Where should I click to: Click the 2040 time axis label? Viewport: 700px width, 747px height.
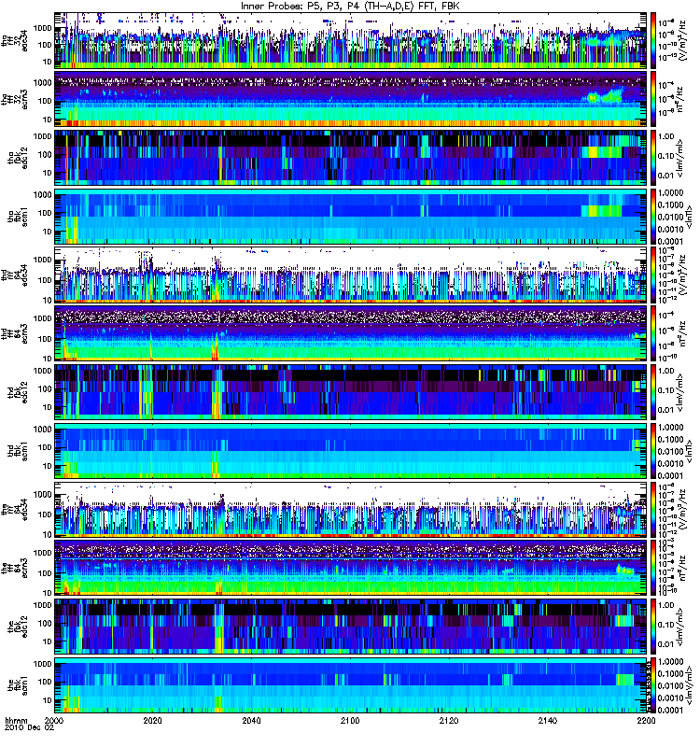pyautogui.click(x=251, y=721)
